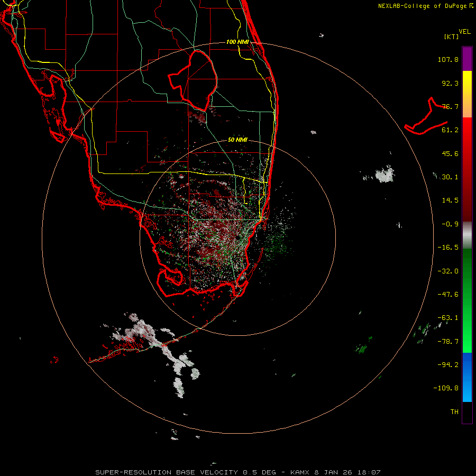Viewport: 476px width, 476px height.
Task: Click the -78.7 legend value
Action: (448, 342)
